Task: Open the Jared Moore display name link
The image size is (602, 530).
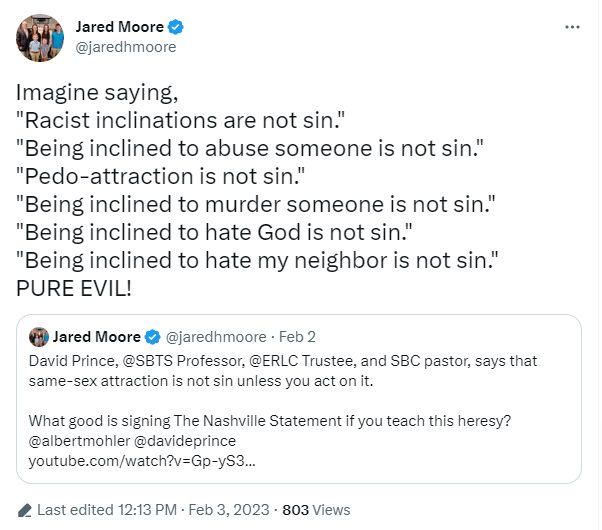Action: 120,27
